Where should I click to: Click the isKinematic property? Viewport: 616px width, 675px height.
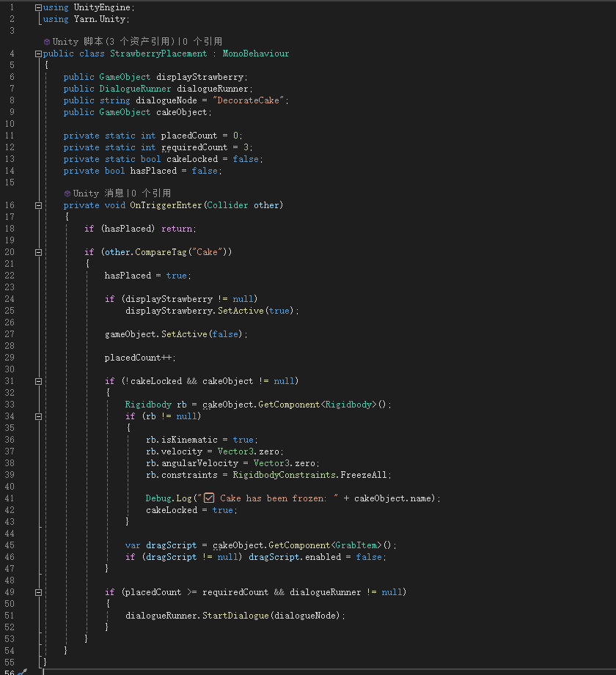[189, 440]
